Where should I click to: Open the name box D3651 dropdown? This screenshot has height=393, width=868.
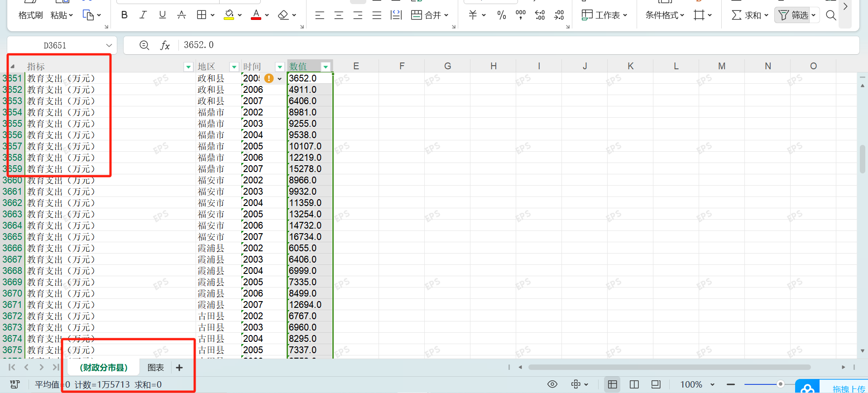pyautogui.click(x=109, y=45)
